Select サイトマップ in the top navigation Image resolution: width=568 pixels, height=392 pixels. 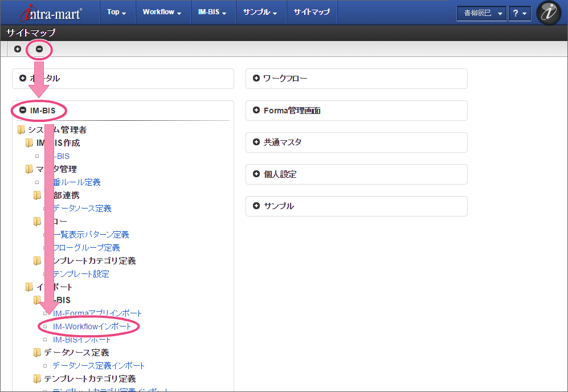point(312,12)
